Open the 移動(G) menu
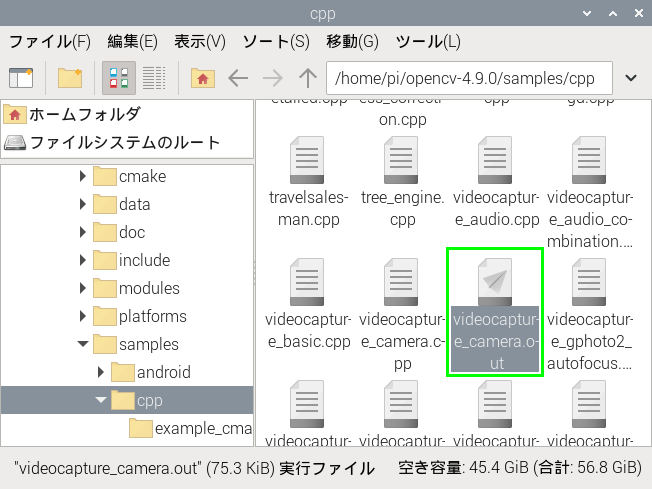 (x=353, y=42)
